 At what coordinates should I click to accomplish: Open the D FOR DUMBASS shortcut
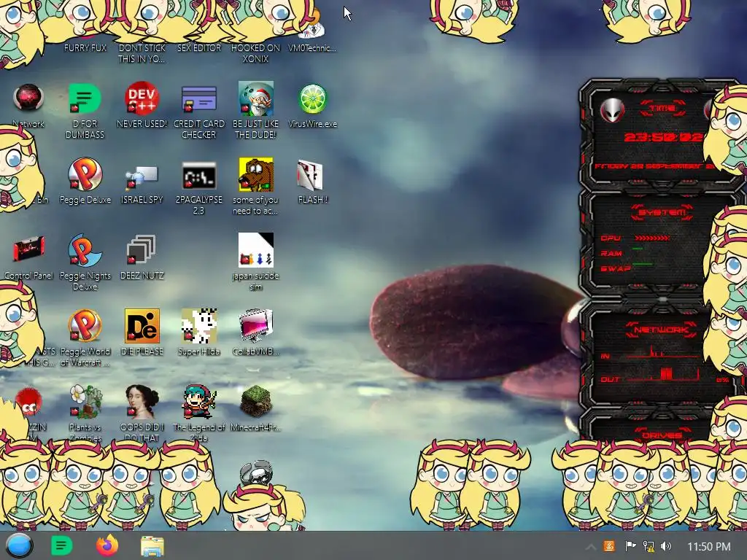[x=85, y=99]
